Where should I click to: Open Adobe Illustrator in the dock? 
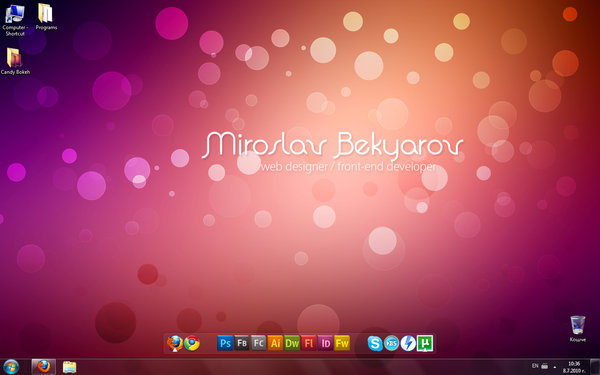coord(275,343)
